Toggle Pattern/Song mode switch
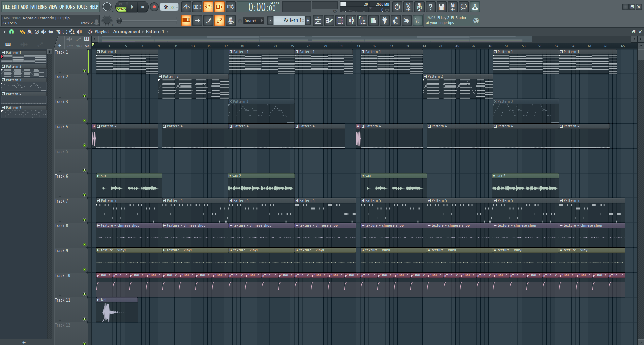The height and width of the screenshot is (345, 644). click(x=121, y=7)
